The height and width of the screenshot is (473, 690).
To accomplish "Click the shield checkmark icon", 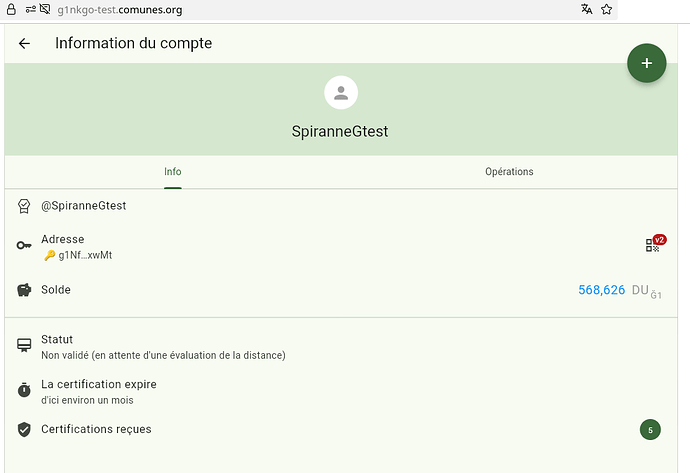I will pyautogui.click(x=24, y=430).
